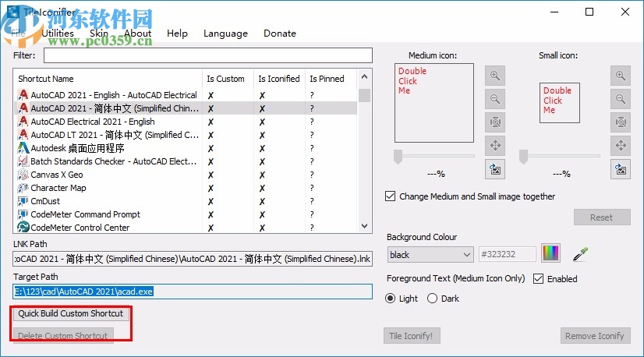Click AutoCAD Electrical 2021 - English shortcut icon

[x=23, y=122]
